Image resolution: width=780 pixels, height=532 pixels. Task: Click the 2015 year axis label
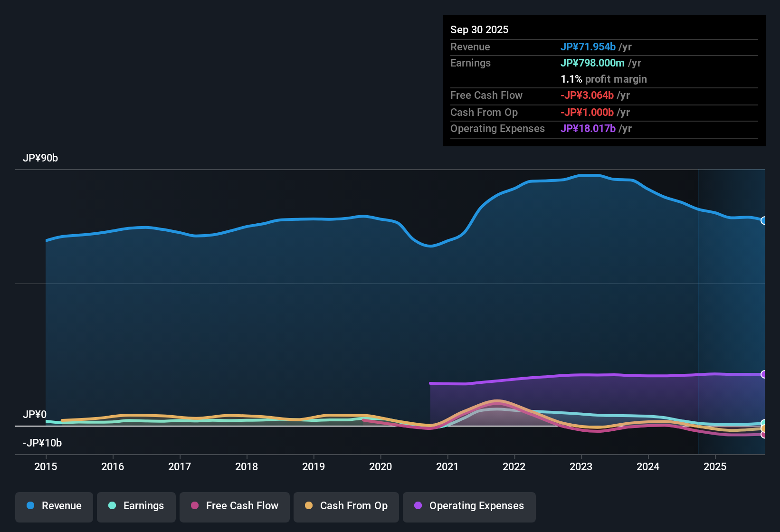[x=45, y=467]
